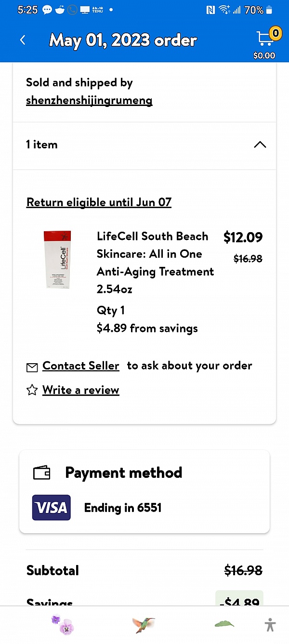Open the shopping cart icon
This screenshot has height=644, width=289.
click(x=265, y=39)
